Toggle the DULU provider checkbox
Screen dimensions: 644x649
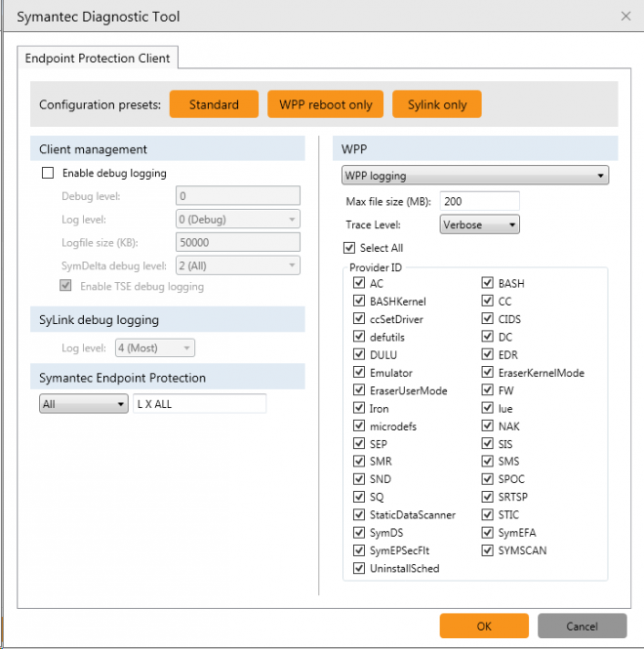[x=359, y=354]
